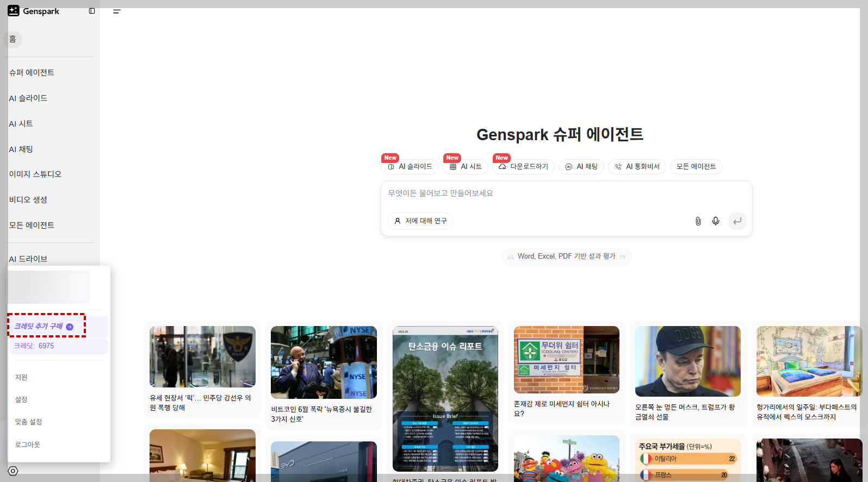Click the arrow icon beside 크레딧 추가 구매
The height and width of the screenshot is (482, 868).
tap(70, 327)
